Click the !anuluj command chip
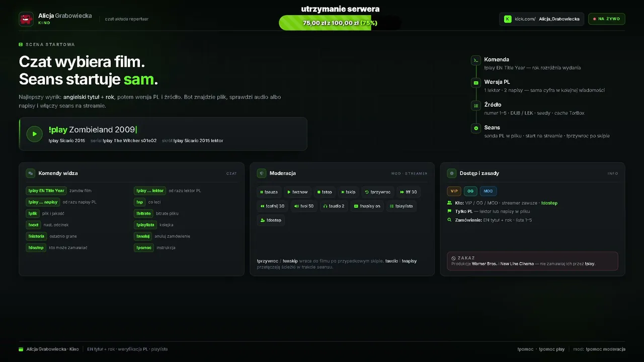 click(143, 236)
